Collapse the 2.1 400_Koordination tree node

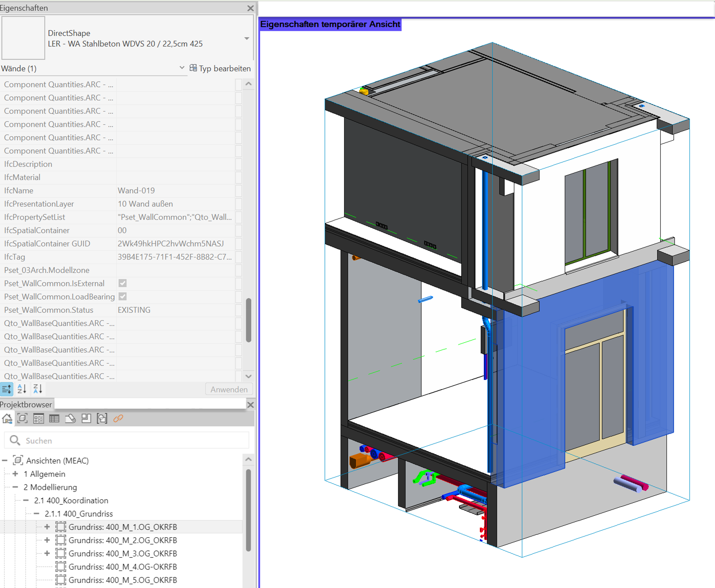[x=26, y=500]
